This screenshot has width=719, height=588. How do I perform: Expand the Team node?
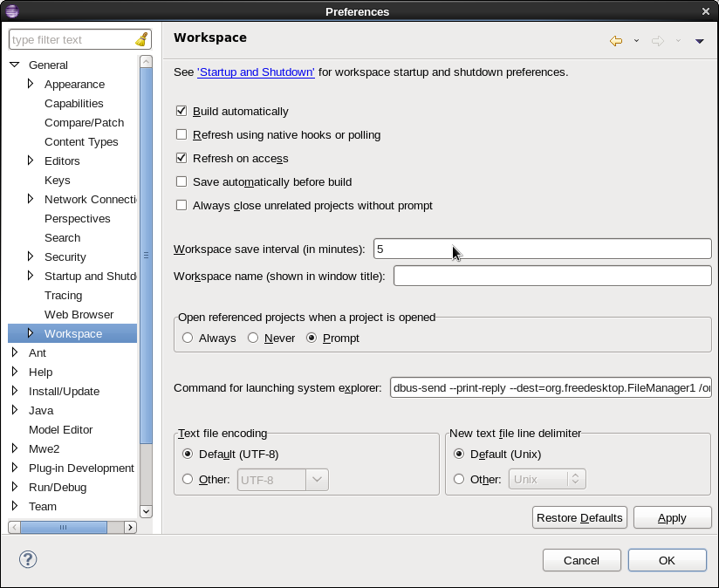point(15,505)
